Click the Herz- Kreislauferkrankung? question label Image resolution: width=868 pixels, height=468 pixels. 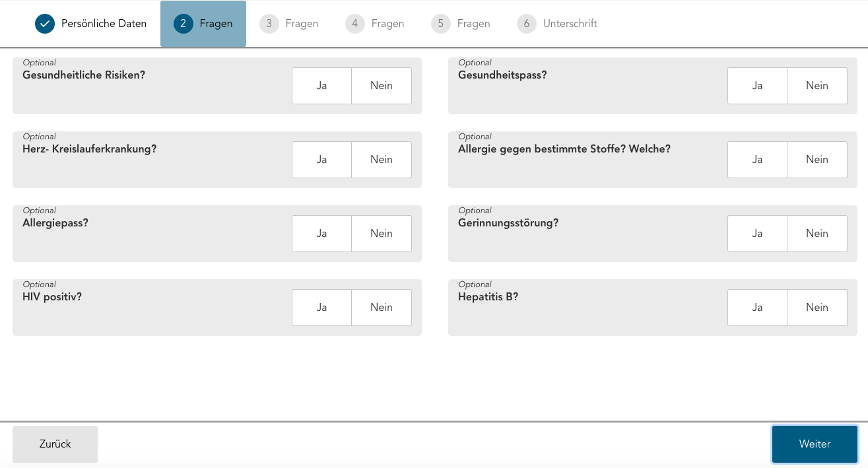pyautogui.click(x=90, y=149)
